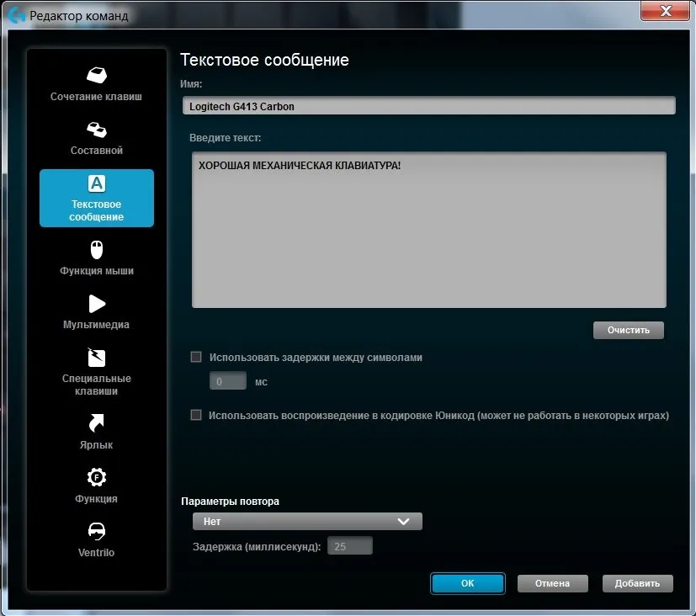
Task: Enable Unicode playback checkbox
Action: (x=196, y=415)
